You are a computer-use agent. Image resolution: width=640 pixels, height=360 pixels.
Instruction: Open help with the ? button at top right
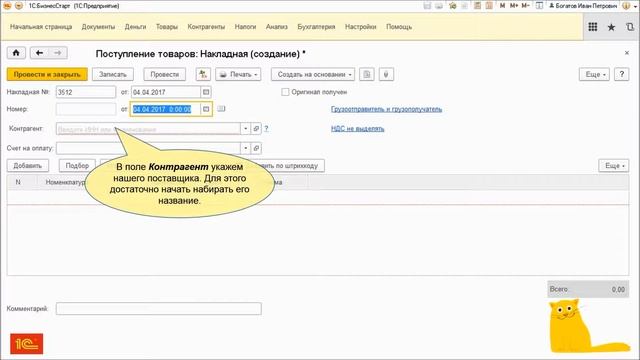pyautogui.click(x=622, y=74)
